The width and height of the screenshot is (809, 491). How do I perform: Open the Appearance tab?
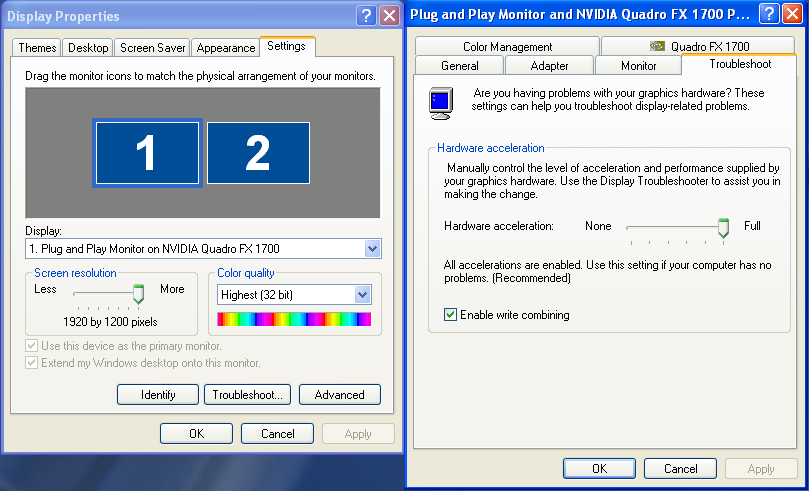(225, 48)
